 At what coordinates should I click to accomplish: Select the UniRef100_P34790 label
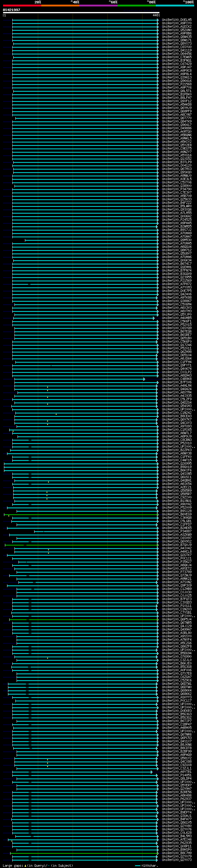tap(177, 189)
